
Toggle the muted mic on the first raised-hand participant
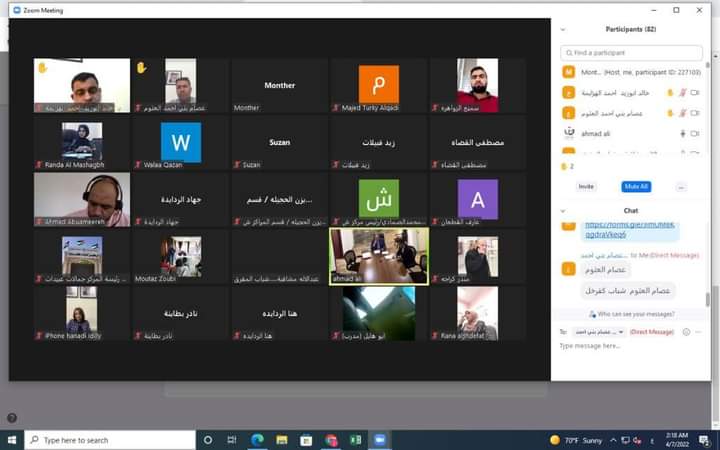click(x=682, y=93)
